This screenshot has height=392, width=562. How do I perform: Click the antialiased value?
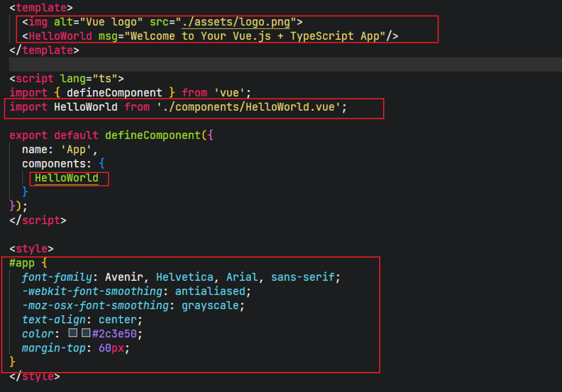coord(210,291)
